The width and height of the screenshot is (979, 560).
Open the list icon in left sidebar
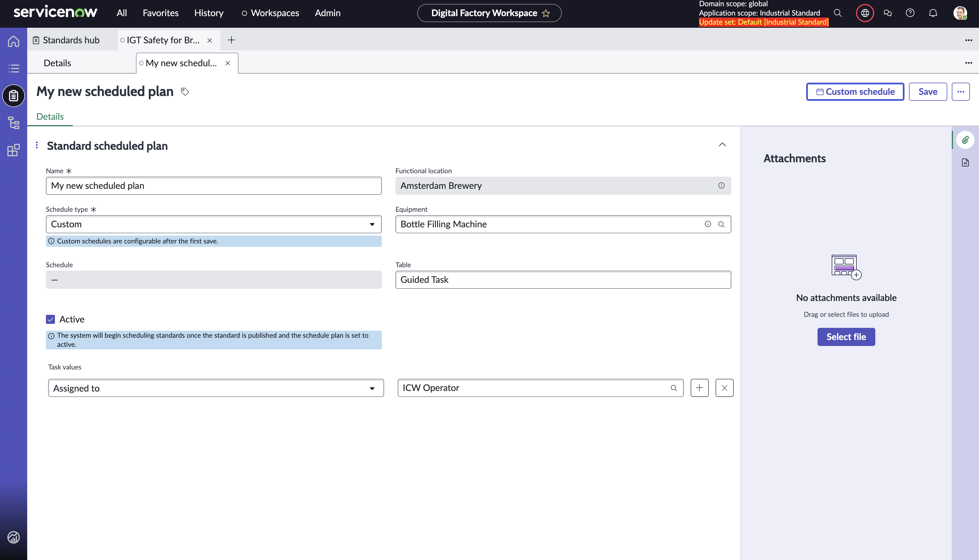[14, 69]
